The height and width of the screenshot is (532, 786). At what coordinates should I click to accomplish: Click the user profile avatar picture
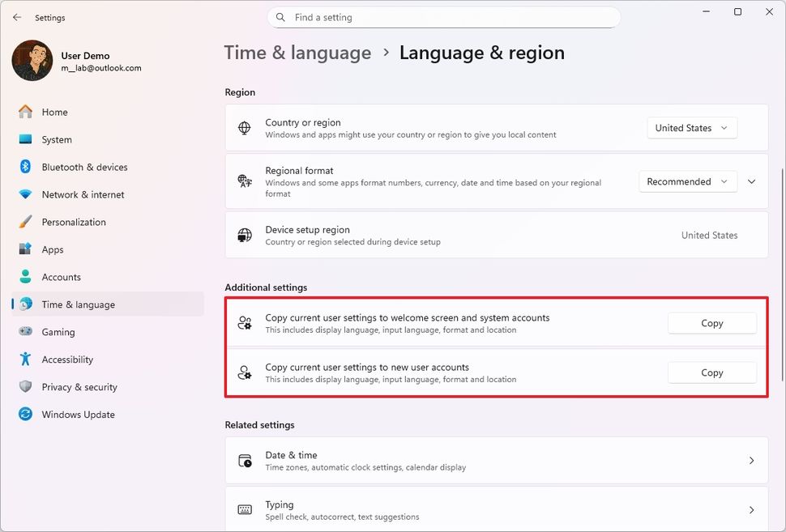tap(32, 61)
